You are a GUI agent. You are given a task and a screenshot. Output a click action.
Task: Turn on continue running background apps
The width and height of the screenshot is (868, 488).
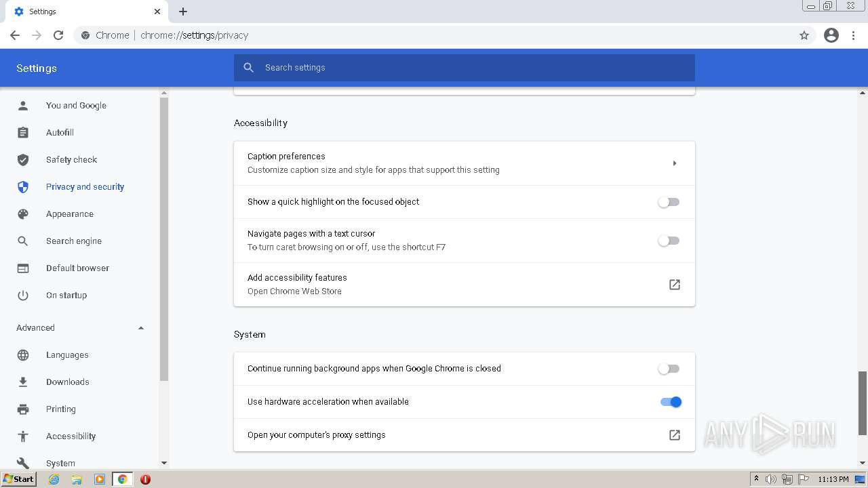pyautogui.click(x=669, y=369)
